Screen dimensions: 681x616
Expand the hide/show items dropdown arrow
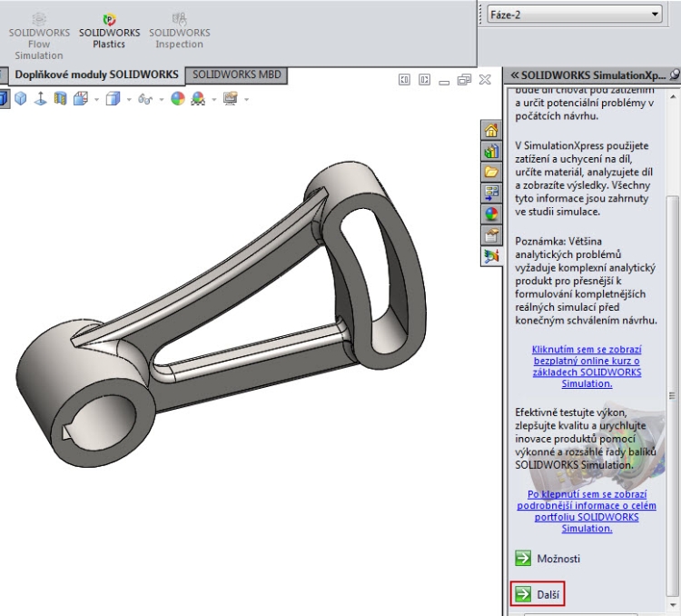tap(162, 100)
